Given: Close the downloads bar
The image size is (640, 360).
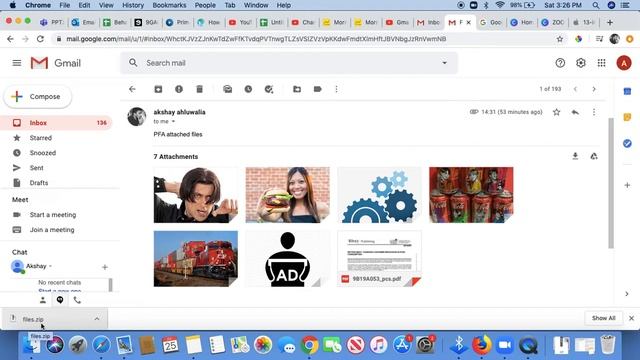Looking at the screenshot, I should [631, 318].
